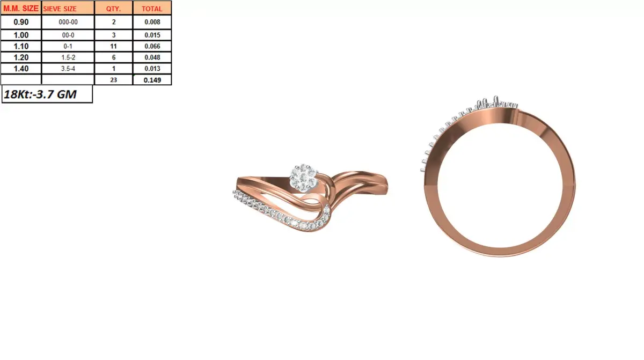Click the SIEVE SIZE column header
This screenshot has height=360, width=644.
pos(59,8)
